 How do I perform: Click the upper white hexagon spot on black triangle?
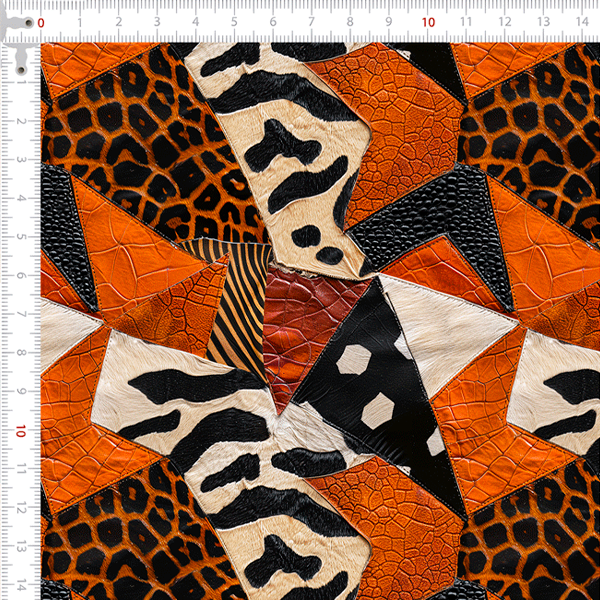[353, 359]
